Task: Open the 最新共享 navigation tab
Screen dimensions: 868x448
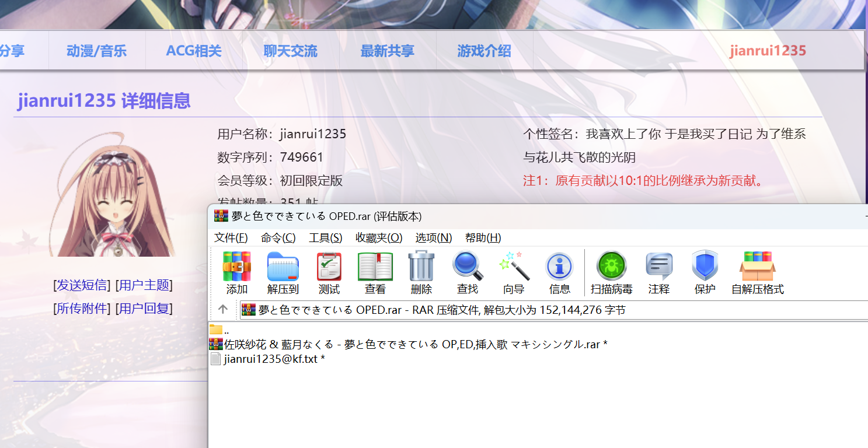Action: (387, 51)
